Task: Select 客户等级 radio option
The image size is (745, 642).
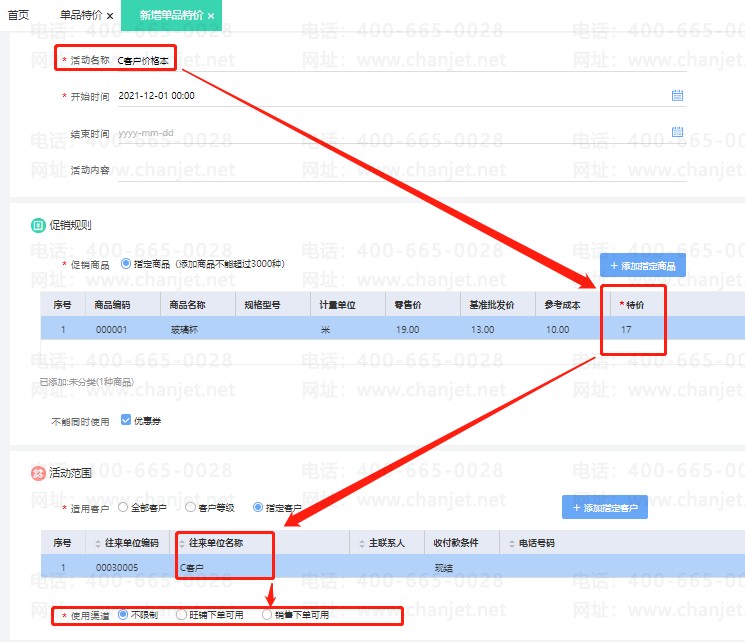Action: pos(190,507)
